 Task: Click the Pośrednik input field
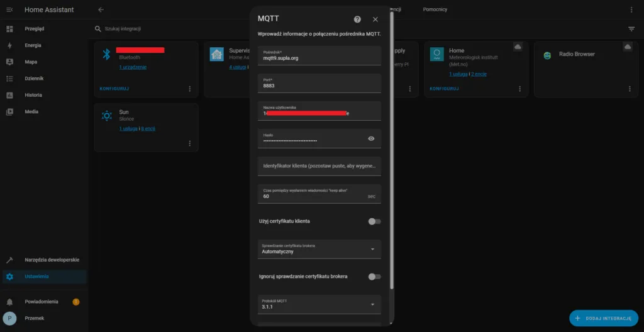pos(319,55)
